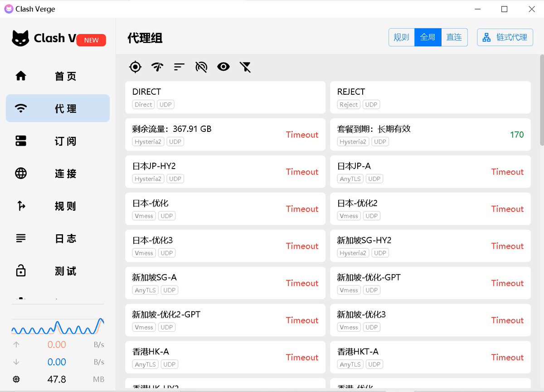
Task: Switch to 全局 global mode
Action: (x=428, y=37)
